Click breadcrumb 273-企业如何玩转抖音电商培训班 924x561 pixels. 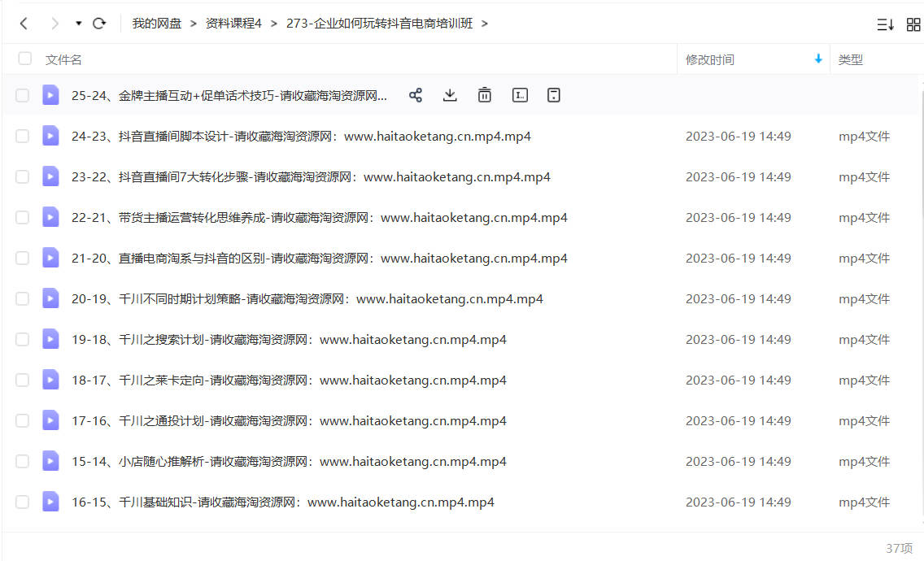380,24
